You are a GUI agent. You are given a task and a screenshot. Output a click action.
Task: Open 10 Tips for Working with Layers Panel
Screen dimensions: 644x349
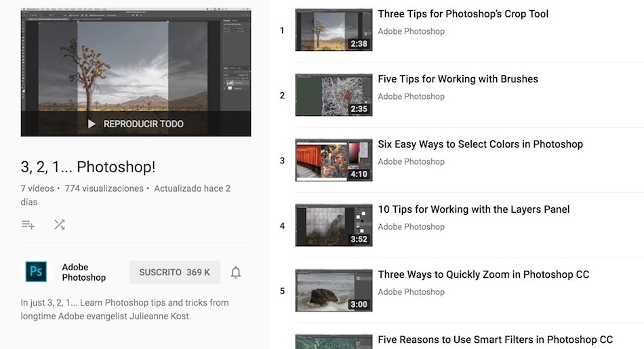pos(474,209)
